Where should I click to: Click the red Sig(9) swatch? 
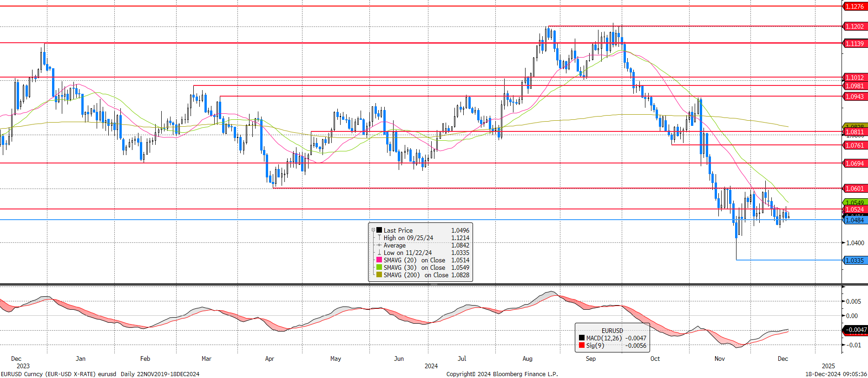click(582, 345)
